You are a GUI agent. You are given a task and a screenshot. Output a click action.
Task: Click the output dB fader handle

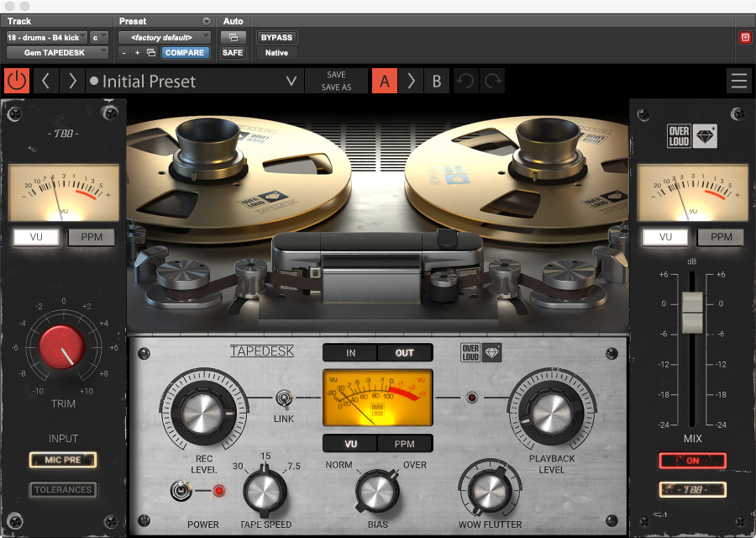692,312
